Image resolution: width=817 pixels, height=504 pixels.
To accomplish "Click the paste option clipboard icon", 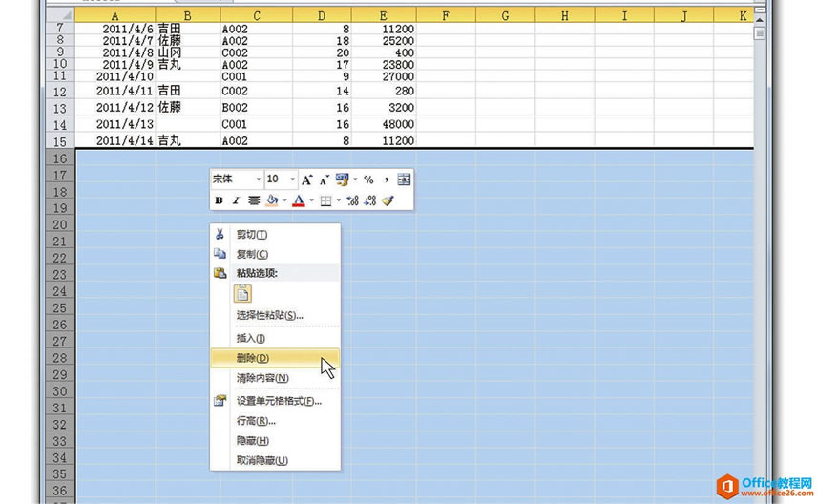I will [x=242, y=294].
